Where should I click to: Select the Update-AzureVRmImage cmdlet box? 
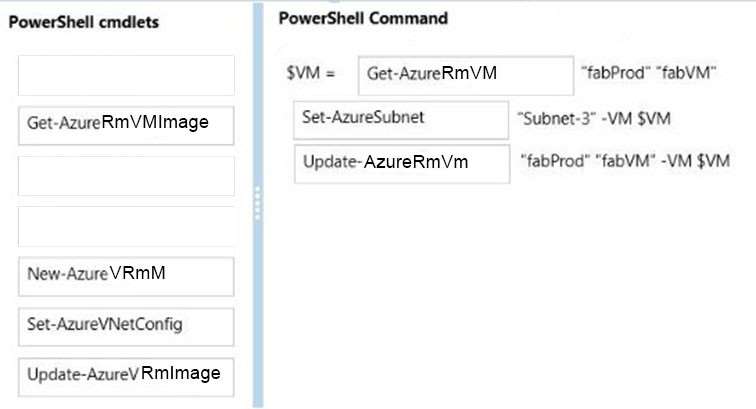pos(126,377)
